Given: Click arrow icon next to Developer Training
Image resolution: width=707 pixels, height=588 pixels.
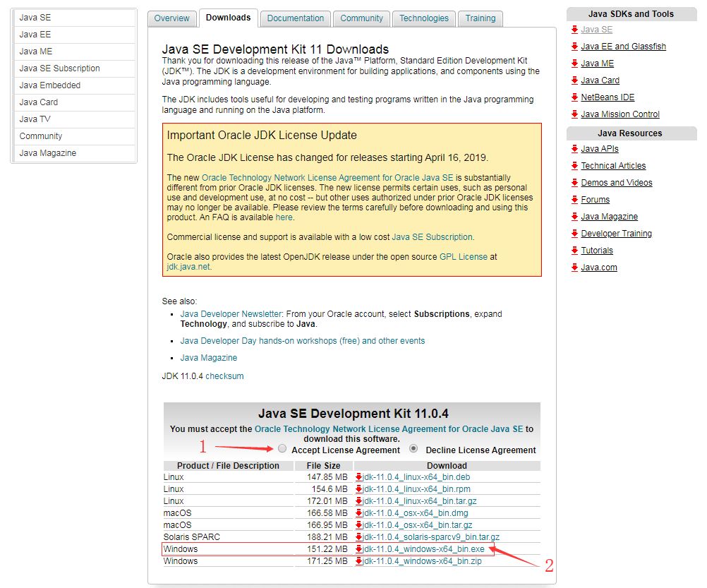Looking at the screenshot, I should 574,234.
